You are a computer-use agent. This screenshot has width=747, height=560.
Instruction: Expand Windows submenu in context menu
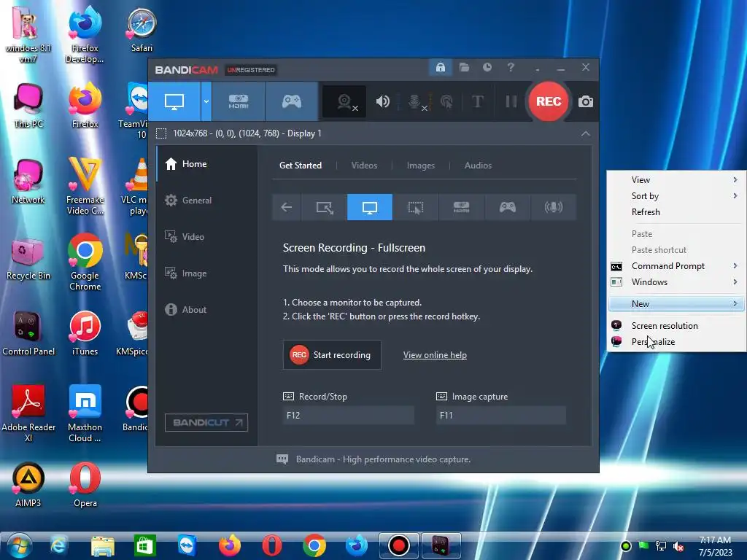pos(677,282)
